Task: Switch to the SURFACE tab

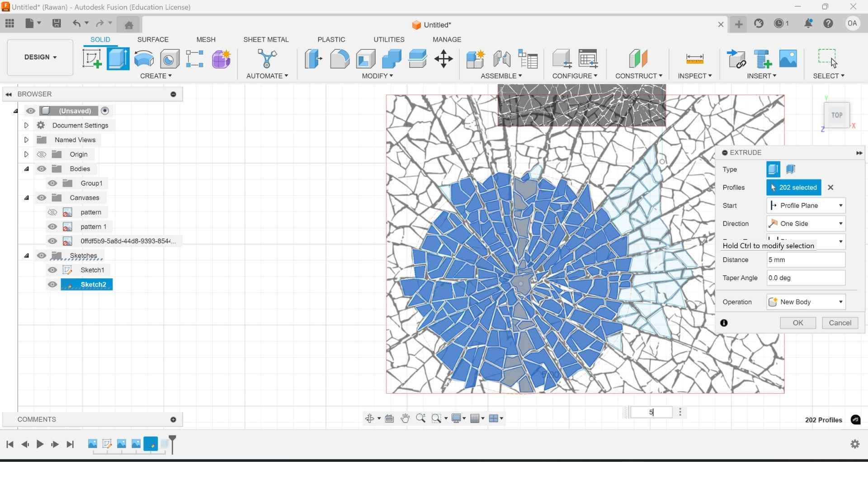Action: point(153,40)
